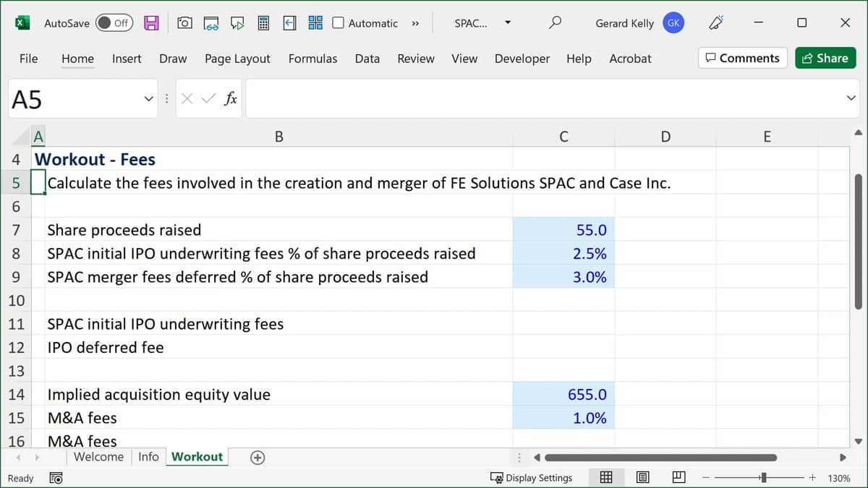This screenshot has width=868, height=488.
Task: Open the Page Layout ribbon tab
Action: 237,59
